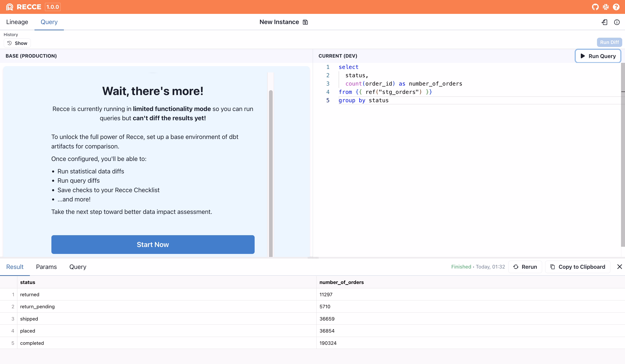Copy results to clipboard
This screenshot has width=625, height=364.
click(x=578, y=267)
